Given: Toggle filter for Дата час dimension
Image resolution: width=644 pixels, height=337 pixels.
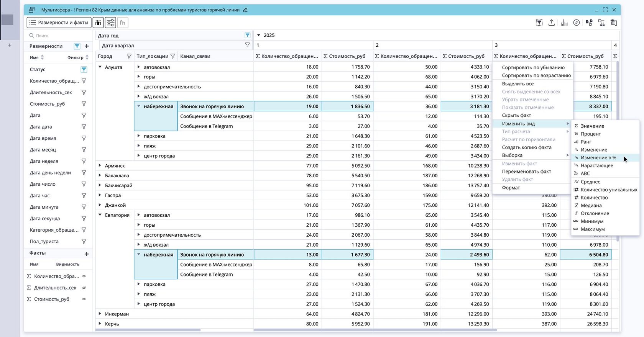Looking at the screenshot, I should tap(84, 196).
